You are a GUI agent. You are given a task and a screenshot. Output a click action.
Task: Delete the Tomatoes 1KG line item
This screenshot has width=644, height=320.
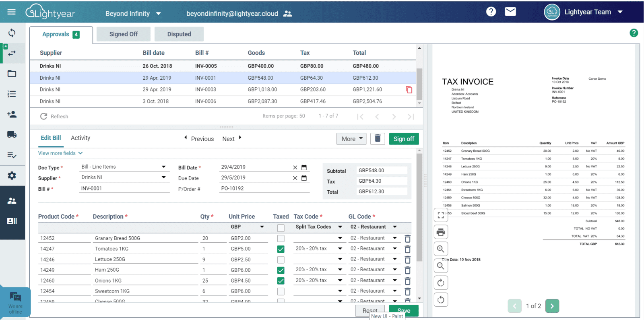[x=407, y=249]
